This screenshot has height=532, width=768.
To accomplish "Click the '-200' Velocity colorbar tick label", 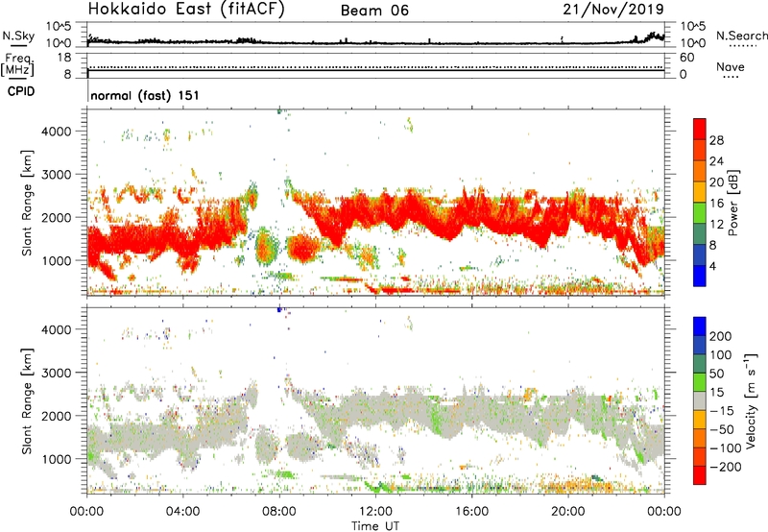I will (725, 467).
